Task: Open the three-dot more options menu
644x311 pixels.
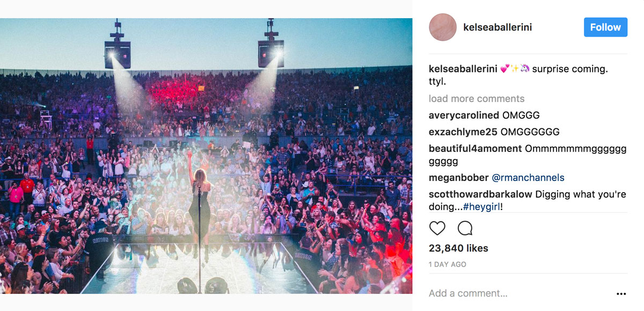Action: 621,294
